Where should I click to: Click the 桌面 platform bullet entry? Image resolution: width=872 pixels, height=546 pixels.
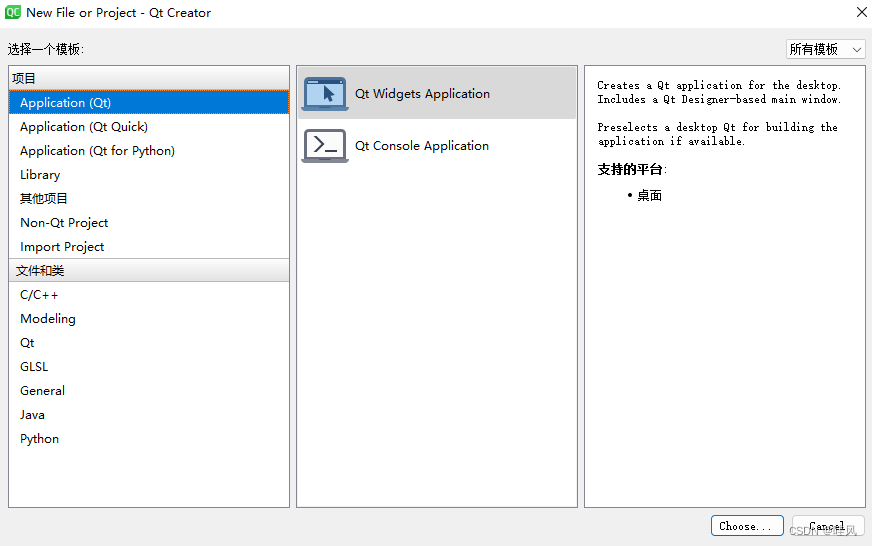pyautogui.click(x=649, y=196)
